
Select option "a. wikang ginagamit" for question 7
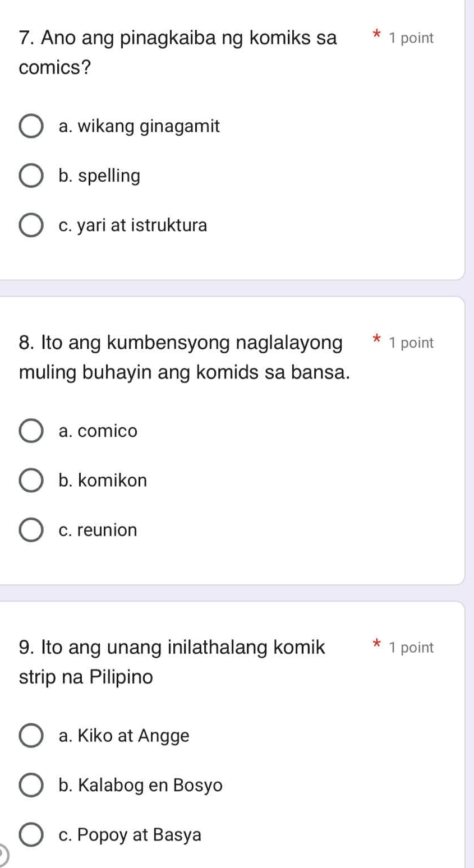[x=31, y=126]
